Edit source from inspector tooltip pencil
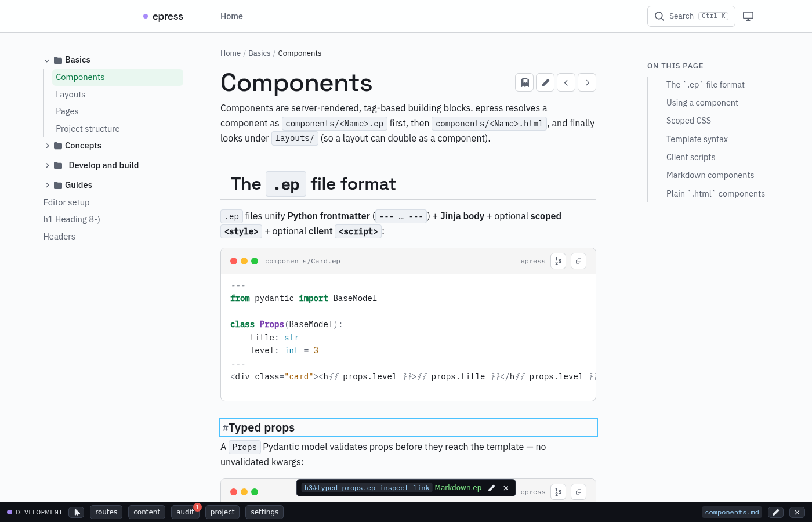The width and height of the screenshot is (812, 522). pos(492,488)
